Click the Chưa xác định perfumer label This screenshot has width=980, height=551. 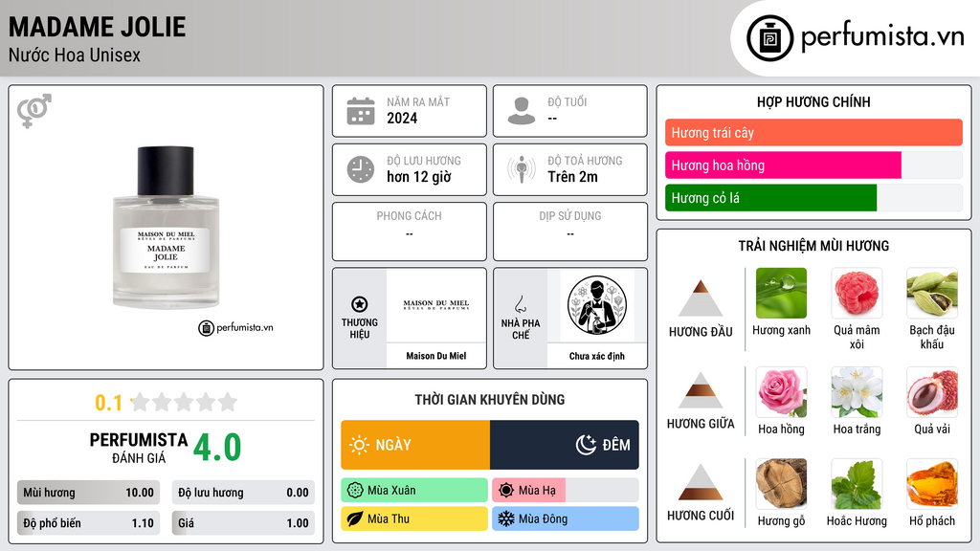pos(597,356)
